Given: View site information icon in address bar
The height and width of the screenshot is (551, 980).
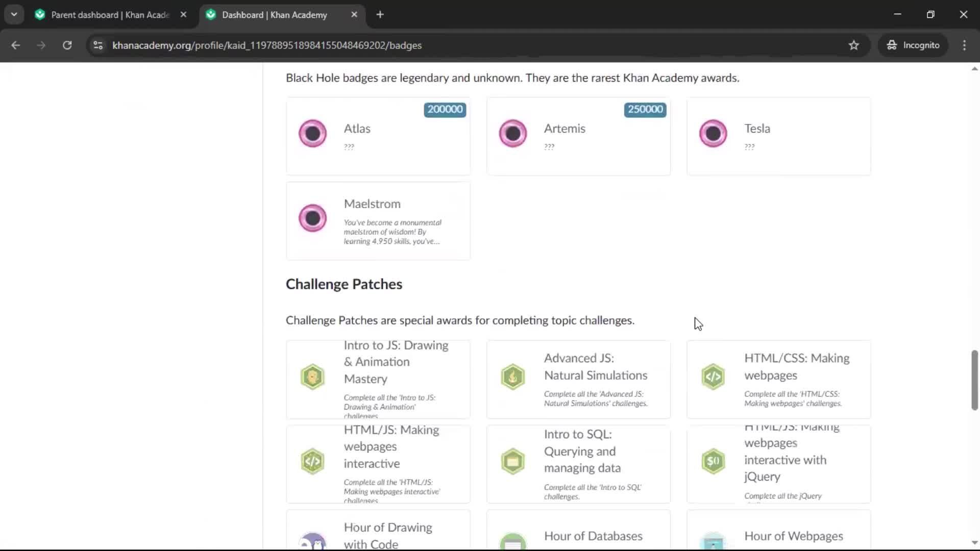Looking at the screenshot, I should tap(98, 45).
